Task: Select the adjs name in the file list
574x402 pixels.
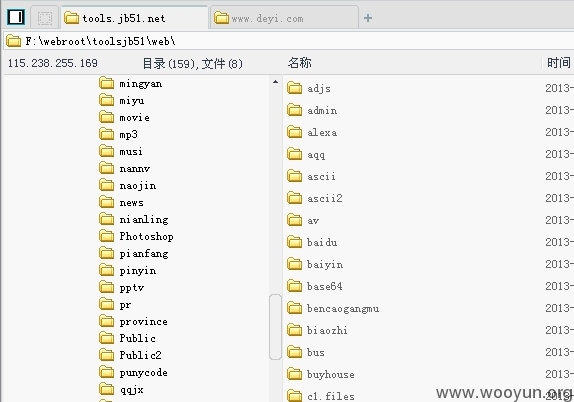Action: click(319, 89)
